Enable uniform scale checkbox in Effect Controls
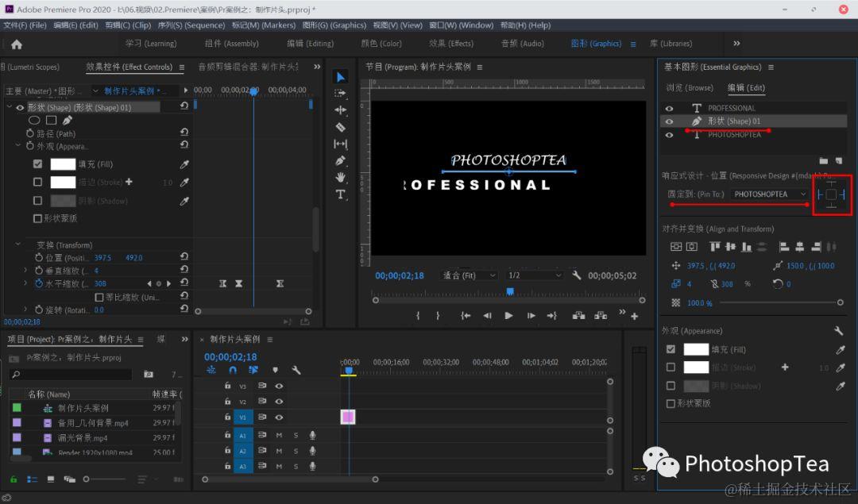Screen dimensions: 858x504 99,298
